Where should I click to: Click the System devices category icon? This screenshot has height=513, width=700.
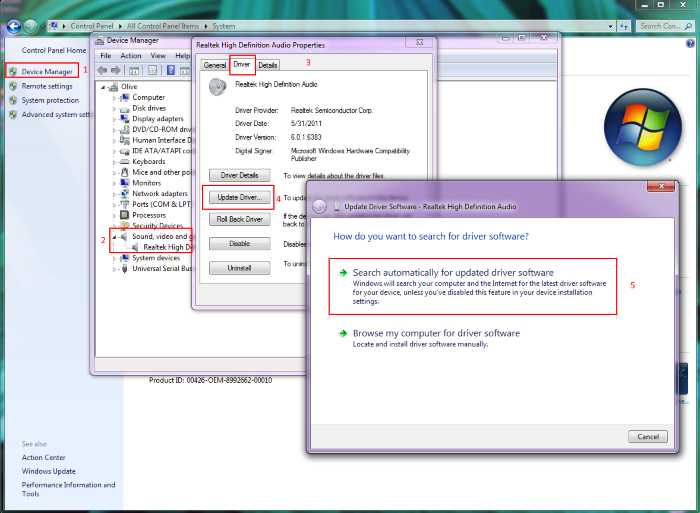click(125, 258)
